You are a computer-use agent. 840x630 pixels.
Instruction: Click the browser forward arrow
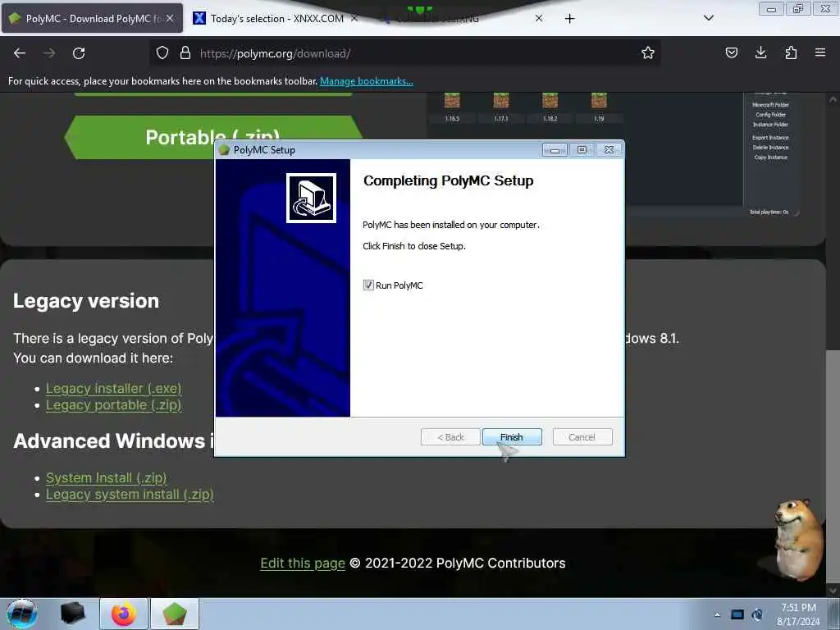(49, 53)
